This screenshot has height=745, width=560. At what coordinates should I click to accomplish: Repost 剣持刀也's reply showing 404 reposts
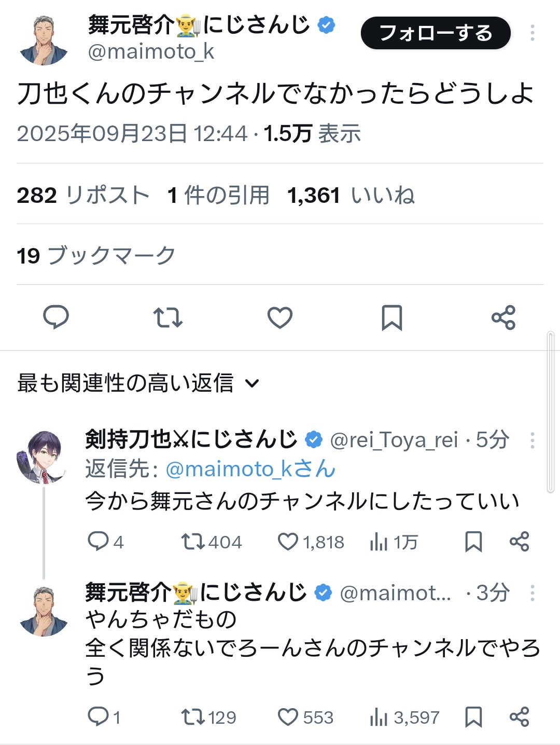tap(192, 542)
